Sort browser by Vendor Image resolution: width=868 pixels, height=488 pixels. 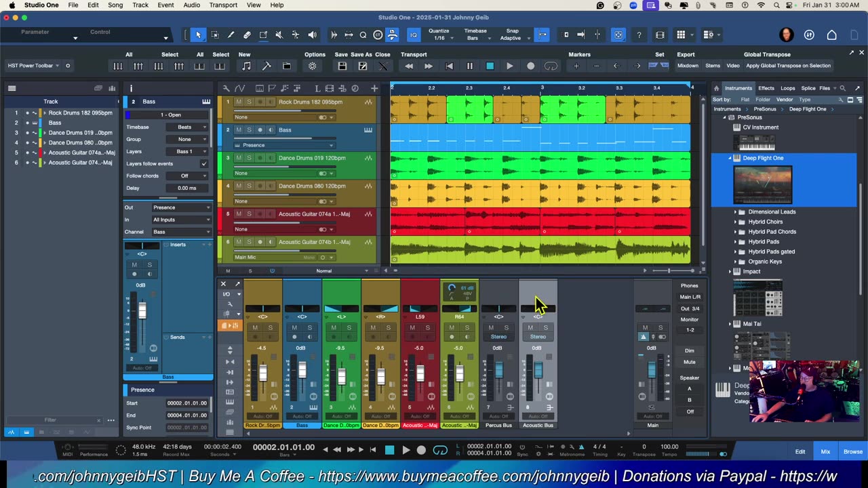point(784,100)
